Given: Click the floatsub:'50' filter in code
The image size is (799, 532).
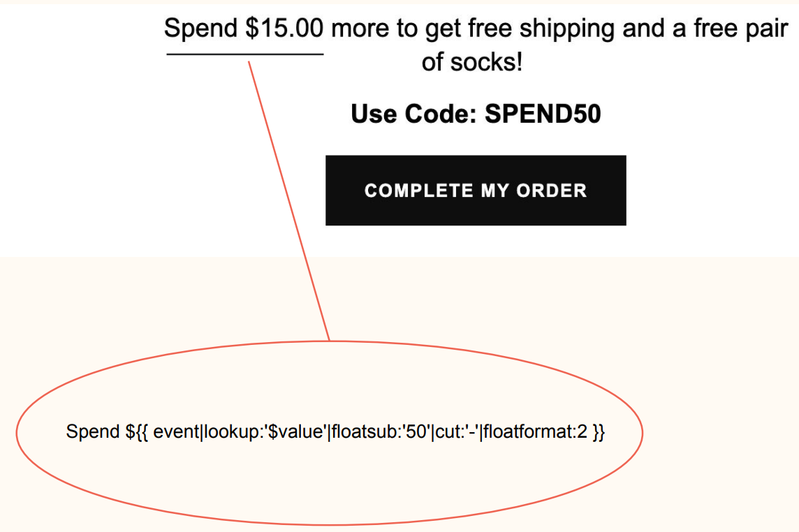Looking at the screenshot, I should click(381, 432).
